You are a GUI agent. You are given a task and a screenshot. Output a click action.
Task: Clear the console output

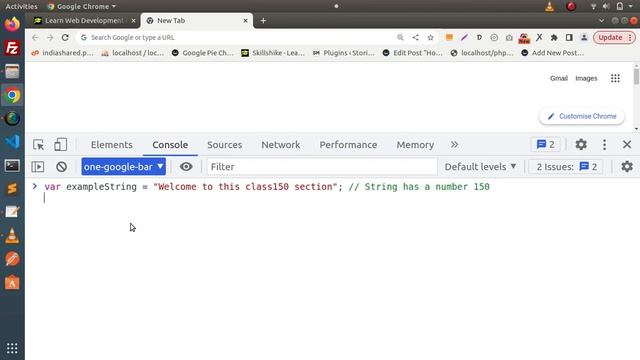62,167
